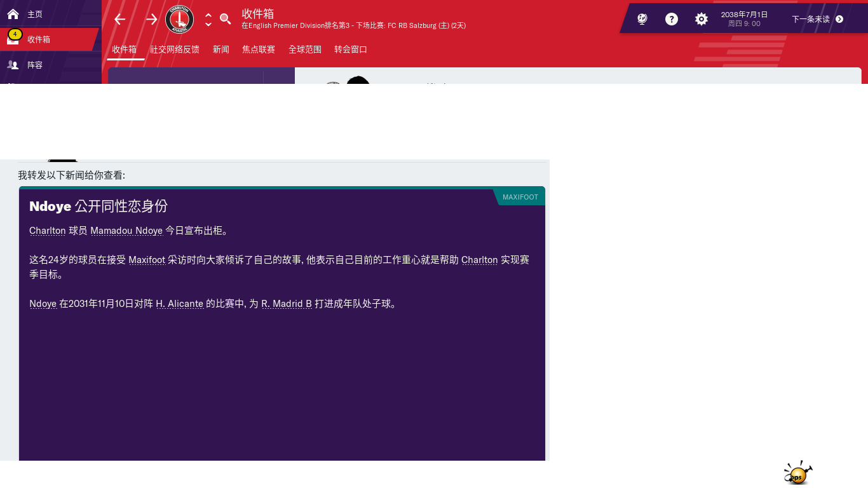Click the 收件箱 page title

tap(257, 13)
